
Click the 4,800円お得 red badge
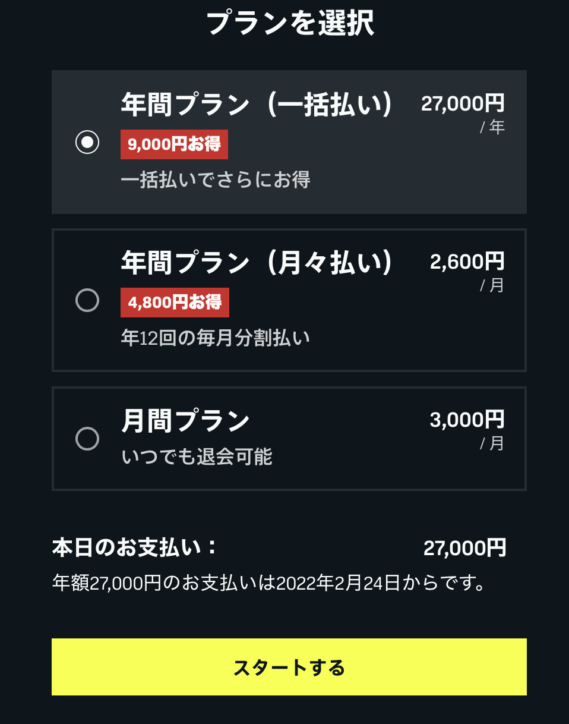pyautogui.click(x=175, y=302)
